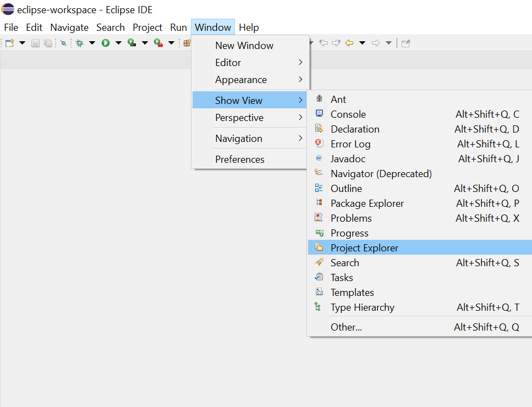Toggle Skip All Breakpoints icon

(x=63, y=43)
